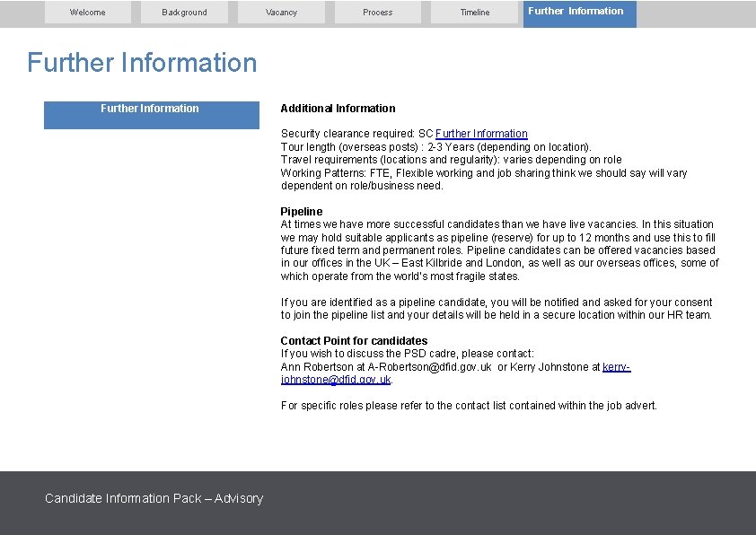Click the Pipeline heading
This screenshot has height=535, width=756.
tap(302, 212)
